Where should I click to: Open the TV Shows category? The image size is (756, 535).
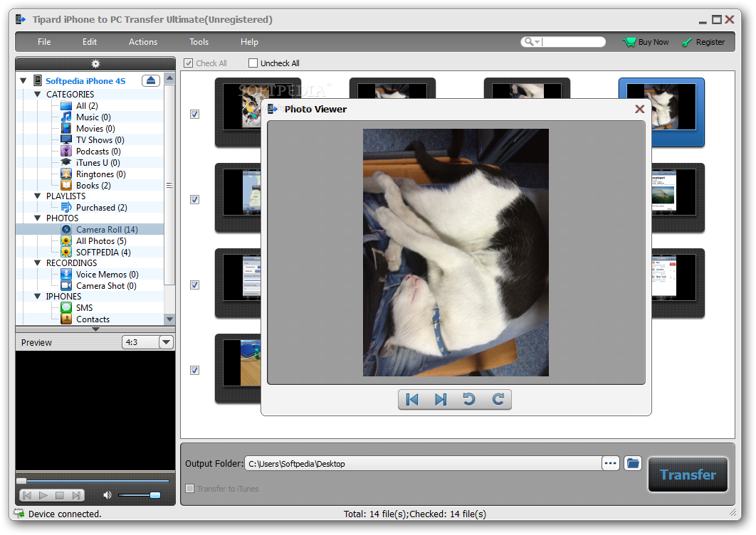tap(100, 139)
